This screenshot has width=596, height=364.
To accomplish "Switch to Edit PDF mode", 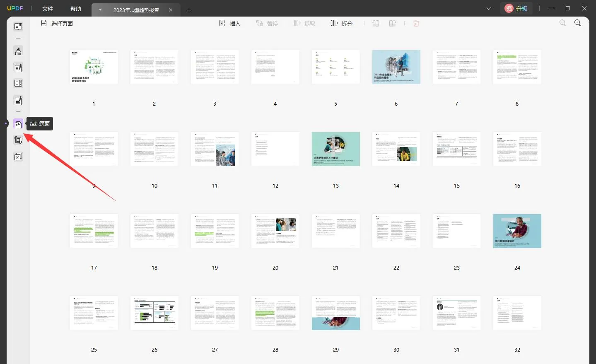I will pos(18,67).
